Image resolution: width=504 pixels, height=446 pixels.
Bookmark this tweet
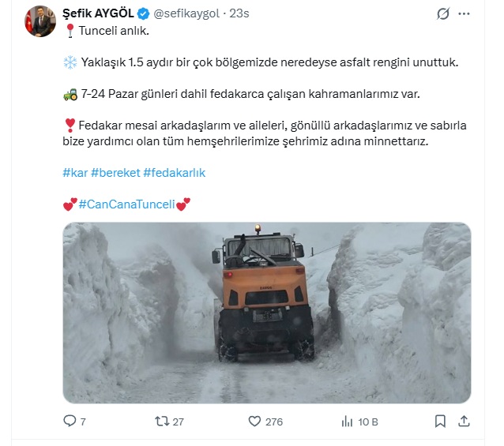[x=440, y=422]
